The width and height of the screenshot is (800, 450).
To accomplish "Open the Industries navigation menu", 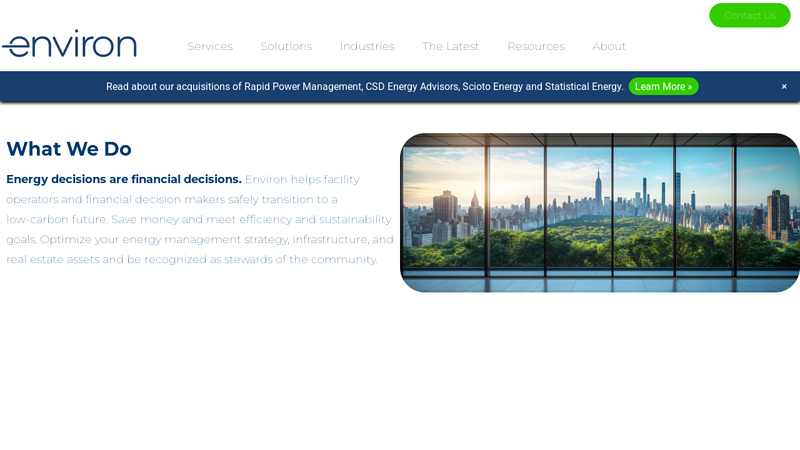I will click(367, 46).
